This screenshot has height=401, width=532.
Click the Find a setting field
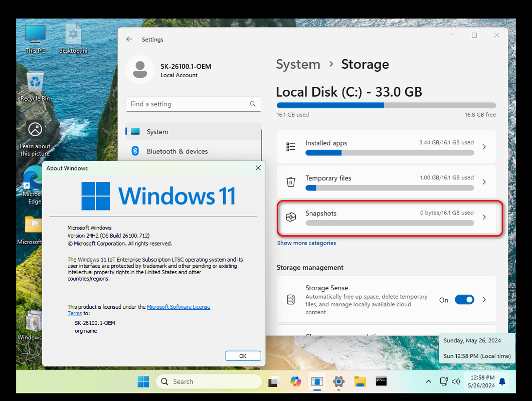[194, 104]
